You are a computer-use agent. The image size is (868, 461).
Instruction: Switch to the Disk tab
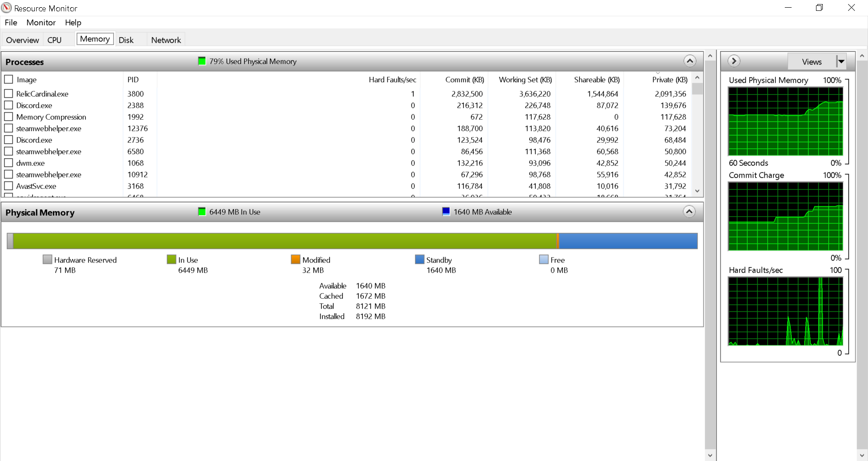point(126,40)
